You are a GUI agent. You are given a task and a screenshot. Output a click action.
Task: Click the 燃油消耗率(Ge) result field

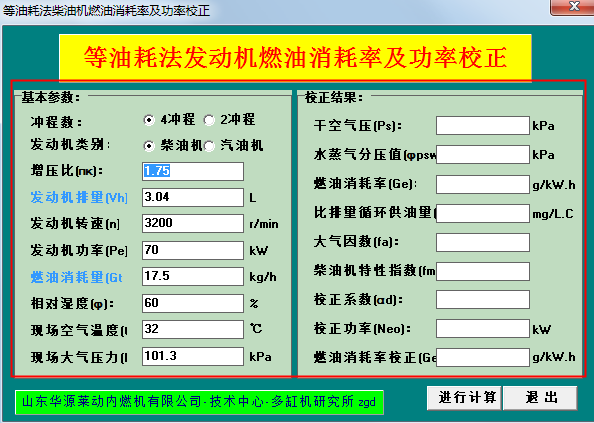483,184
